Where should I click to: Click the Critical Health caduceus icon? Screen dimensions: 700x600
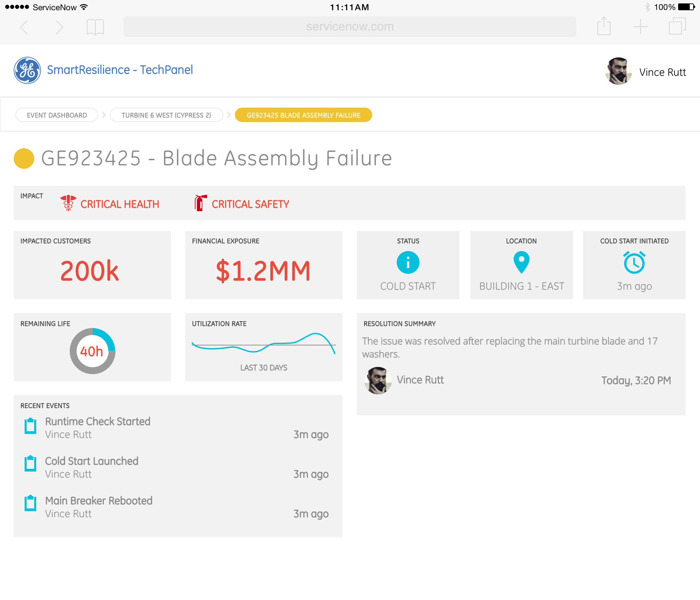(x=68, y=203)
